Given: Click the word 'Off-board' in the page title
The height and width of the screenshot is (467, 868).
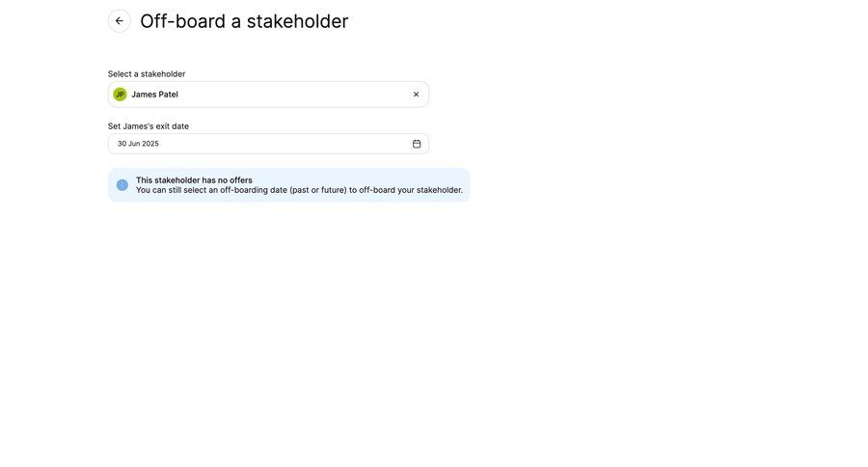Looking at the screenshot, I should 182,21.
